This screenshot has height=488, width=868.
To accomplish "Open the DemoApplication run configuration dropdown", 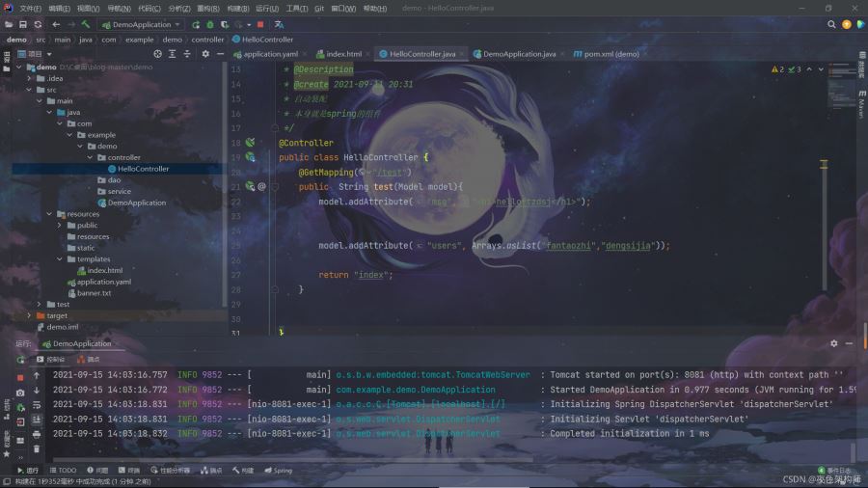I will coord(141,24).
